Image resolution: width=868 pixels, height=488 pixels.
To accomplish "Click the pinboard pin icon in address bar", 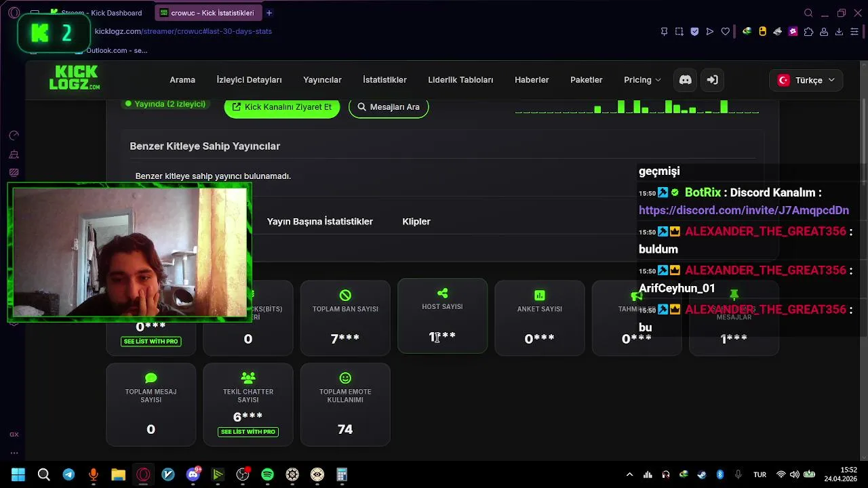I will click(664, 31).
